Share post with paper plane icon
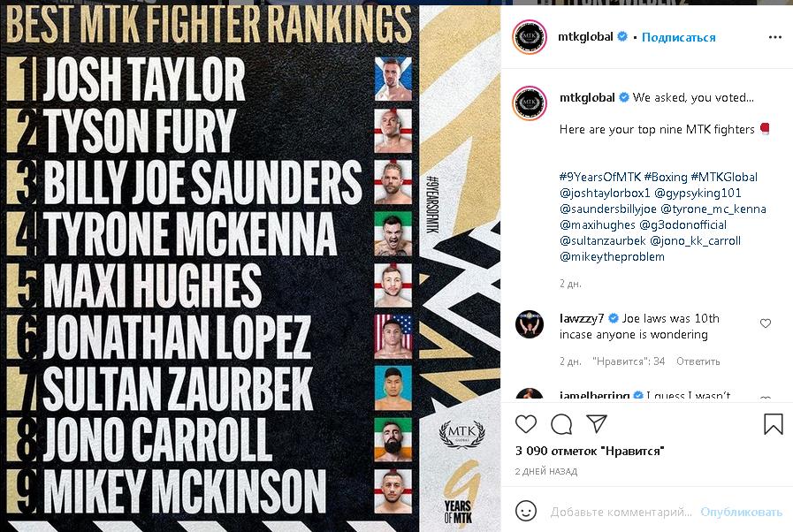793x532 pixels. [x=597, y=424]
